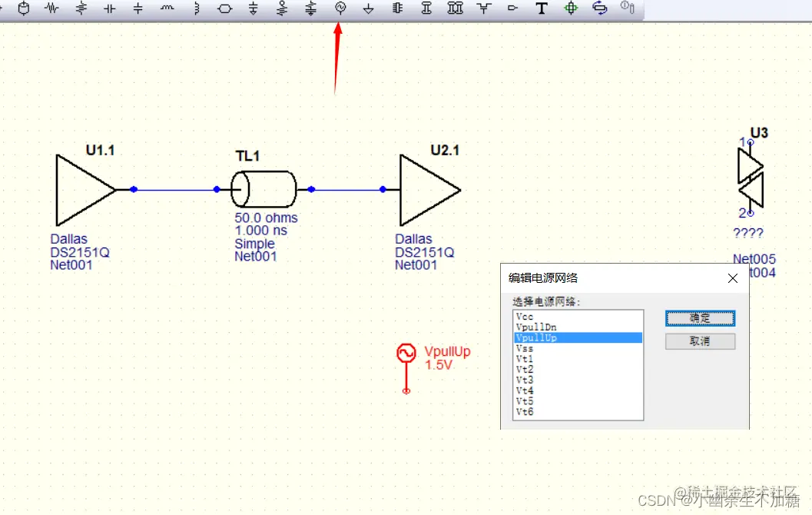Select the horizontal inductor tool
Image resolution: width=812 pixels, height=515 pixels.
click(167, 8)
